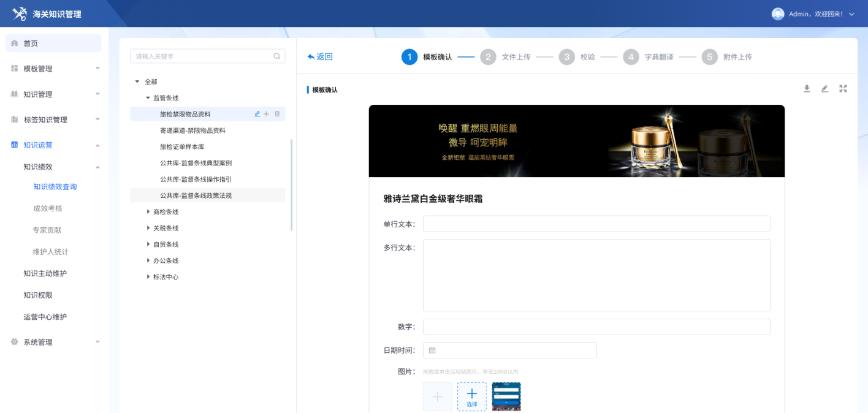Viewport: 868px width, 413px height.
Task: Click the edit template pencil icon
Action: (824, 89)
